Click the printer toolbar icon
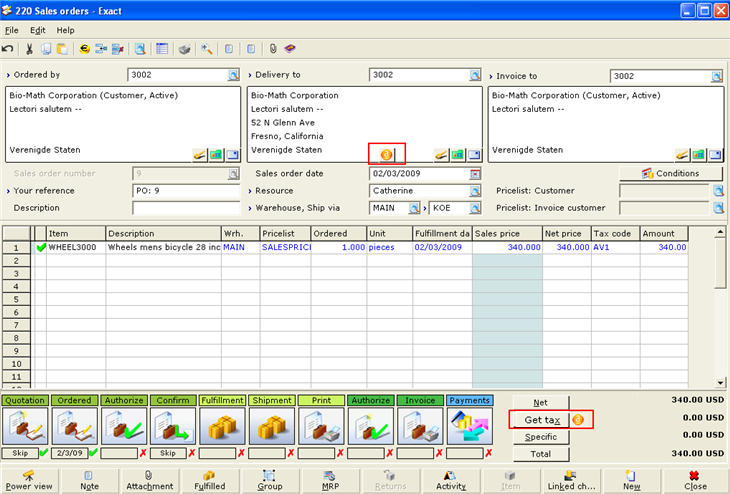This screenshot has height=494, width=730. [x=184, y=49]
